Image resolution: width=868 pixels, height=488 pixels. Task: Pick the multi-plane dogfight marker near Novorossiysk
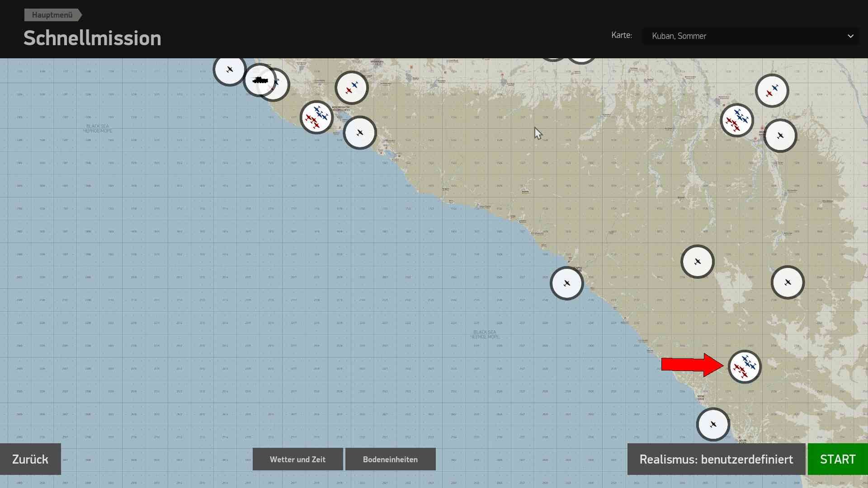[x=316, y=117]
